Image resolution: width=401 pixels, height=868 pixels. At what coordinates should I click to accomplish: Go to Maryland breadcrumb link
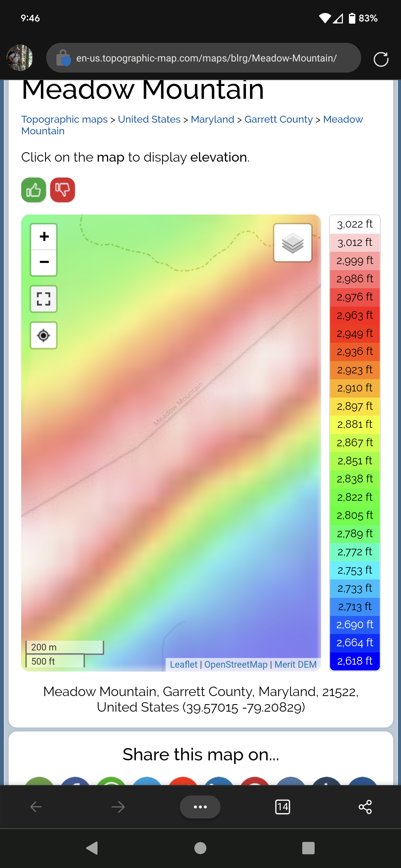212,119
